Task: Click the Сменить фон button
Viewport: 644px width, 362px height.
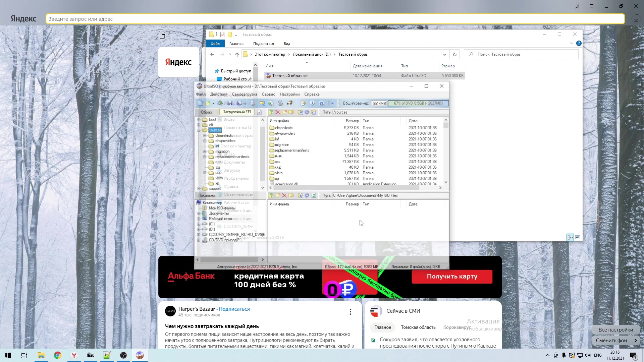Action: click(611, 341)
